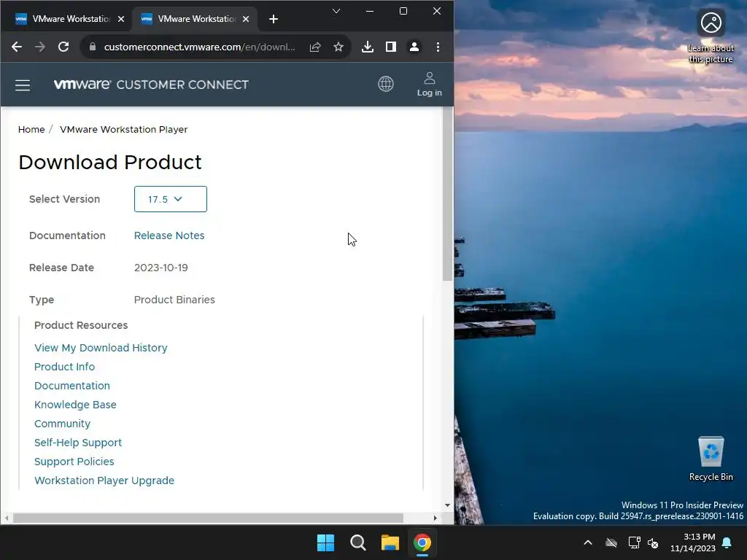
Task: Click the Product Binaries type text
Action: [x=174, y=300]
